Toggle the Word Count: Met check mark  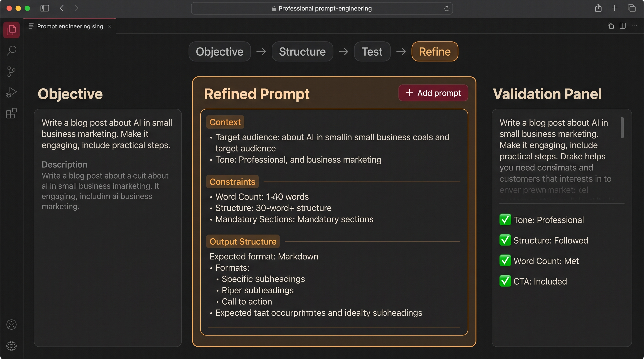505,261
